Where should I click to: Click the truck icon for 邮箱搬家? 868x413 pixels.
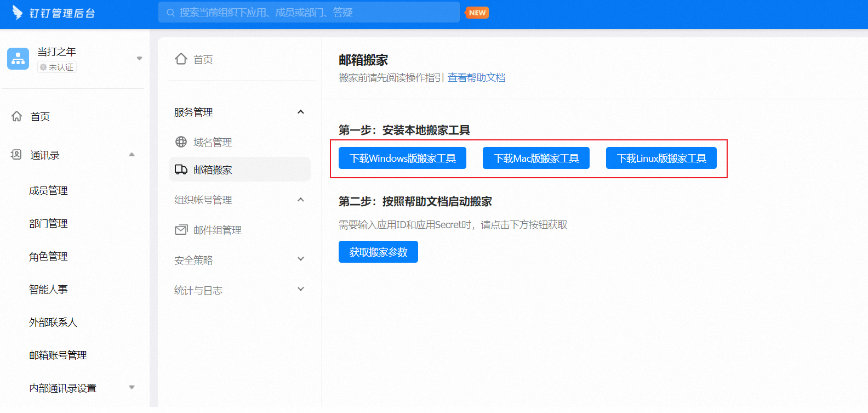[181, 169]
